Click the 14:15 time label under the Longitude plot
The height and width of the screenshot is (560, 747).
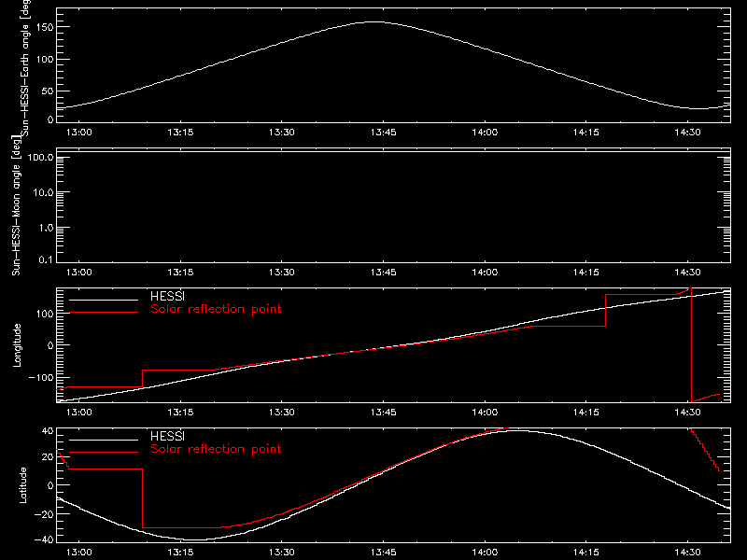pos(586,413)
